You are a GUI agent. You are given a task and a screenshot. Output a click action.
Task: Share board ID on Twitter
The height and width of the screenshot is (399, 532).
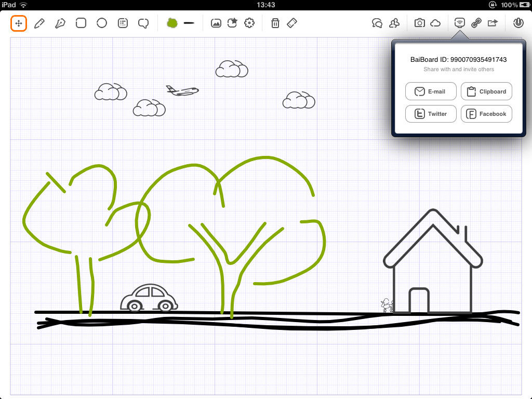tap(431, 114)
